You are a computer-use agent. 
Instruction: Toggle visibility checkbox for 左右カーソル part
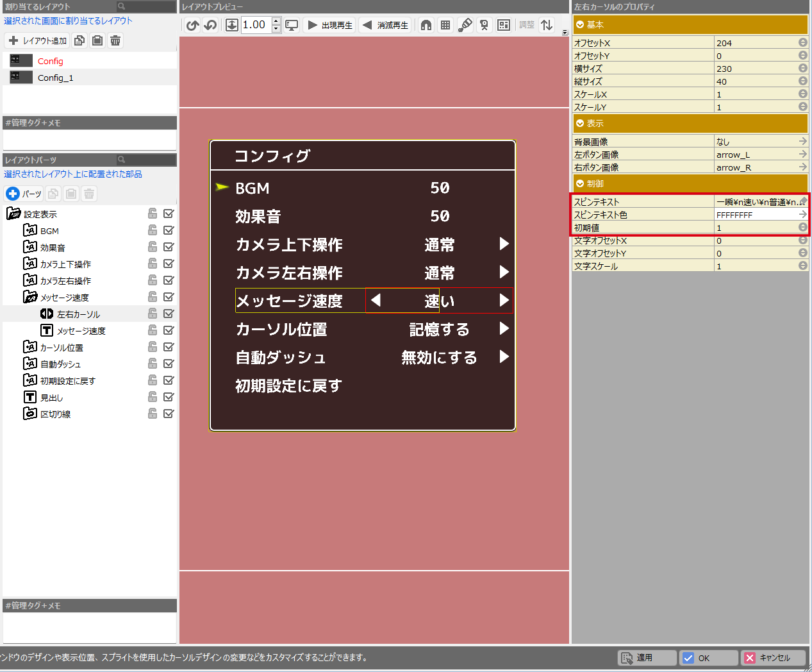tap(169, 314)
